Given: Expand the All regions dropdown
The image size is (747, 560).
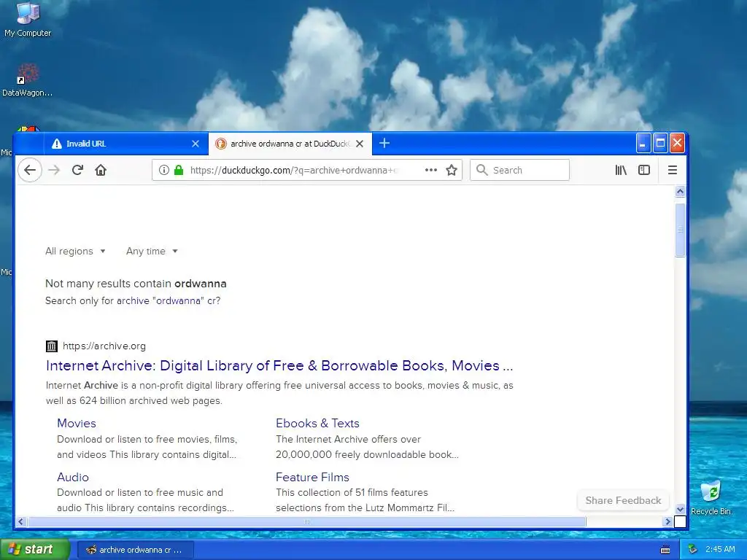Looking at the screenshot, I should (x=75, y=251).
